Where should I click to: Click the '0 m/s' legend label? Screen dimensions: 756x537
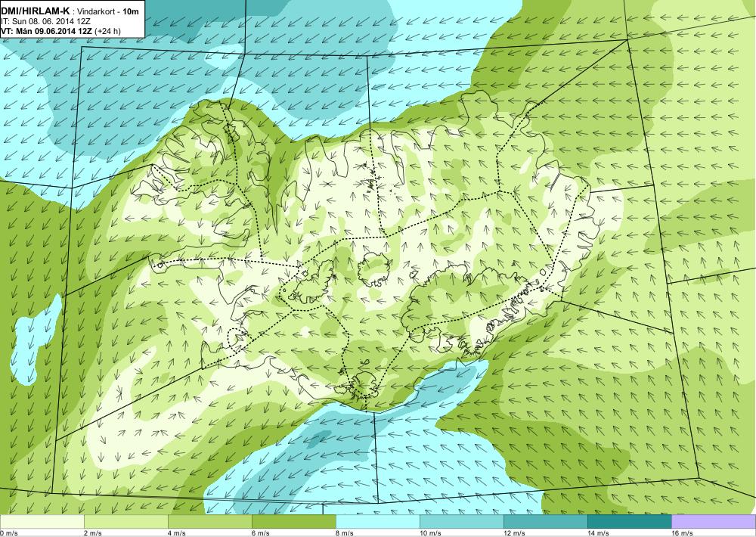click(9, 533)
